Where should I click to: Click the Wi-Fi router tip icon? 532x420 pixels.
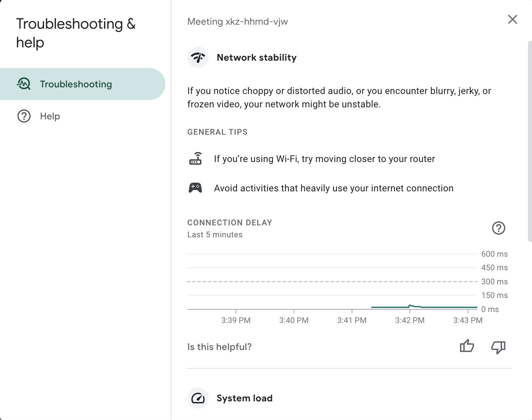(195, 159)
